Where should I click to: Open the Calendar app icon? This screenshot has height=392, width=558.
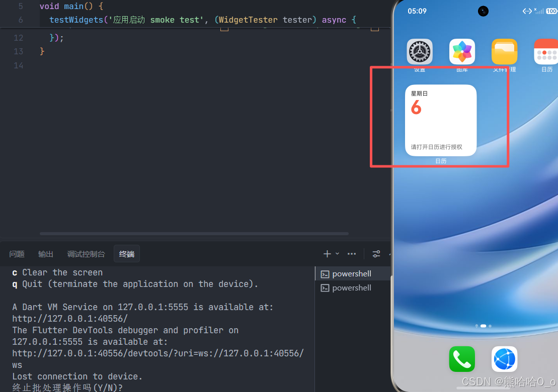click(546, 52)
